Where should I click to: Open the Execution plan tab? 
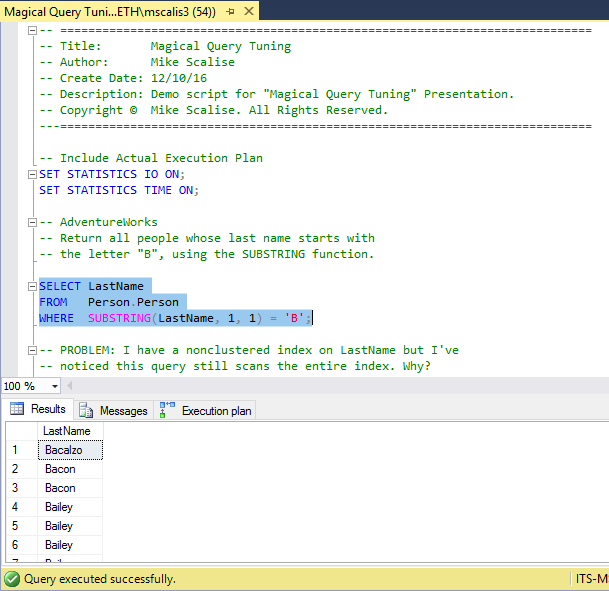(x=205, y=410)
